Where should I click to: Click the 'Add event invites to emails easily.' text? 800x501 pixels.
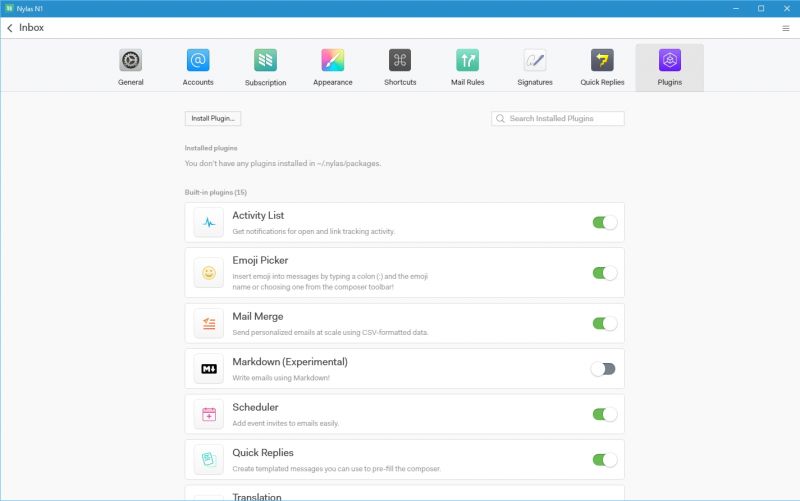[285, 423]
